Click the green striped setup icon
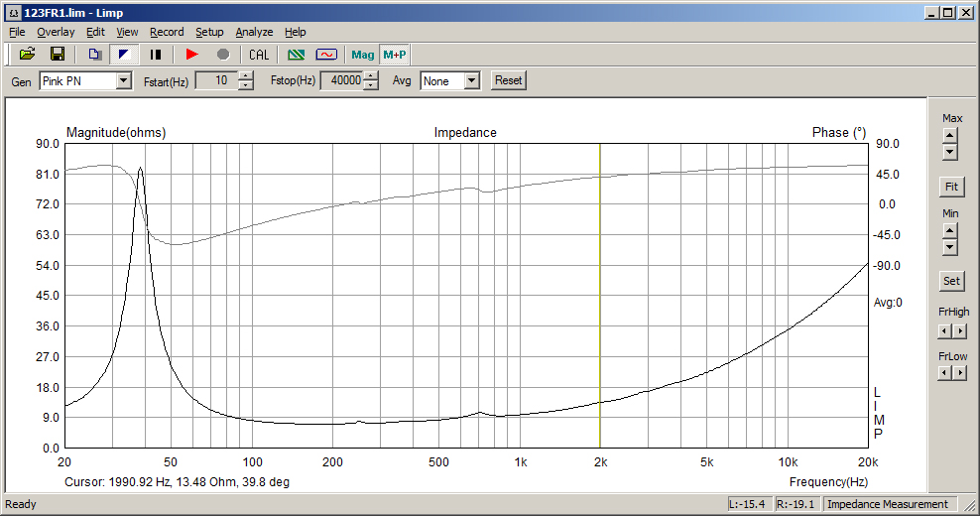The width and height of the screenshot is (980, 516). click(296, 55)
